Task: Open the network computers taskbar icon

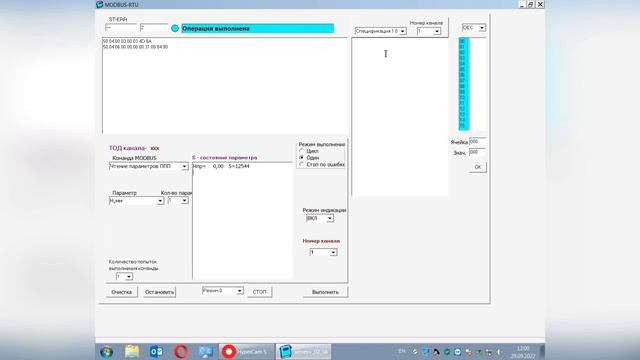Action: (x=206, y=351)
